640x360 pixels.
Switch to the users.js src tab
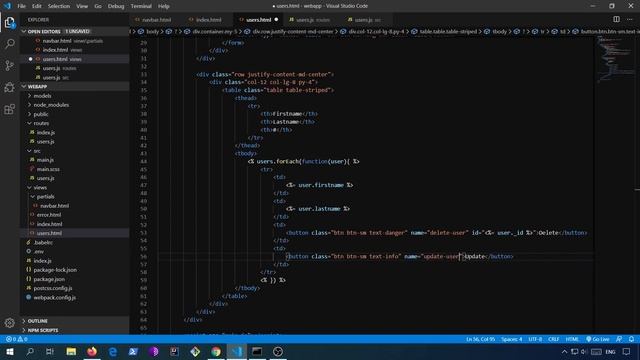click(x=367, y=20)
